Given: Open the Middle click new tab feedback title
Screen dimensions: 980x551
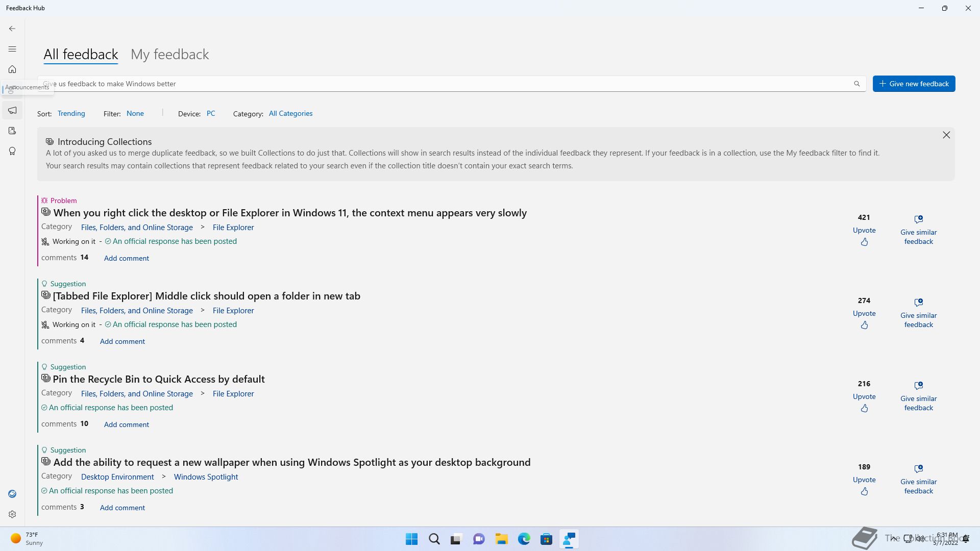Looking at the screenshot, I should pyautogui.click(x=207, y=296).
